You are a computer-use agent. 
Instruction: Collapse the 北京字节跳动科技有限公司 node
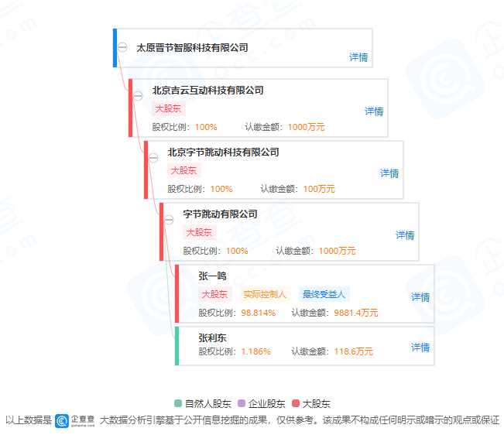point(153,158)
